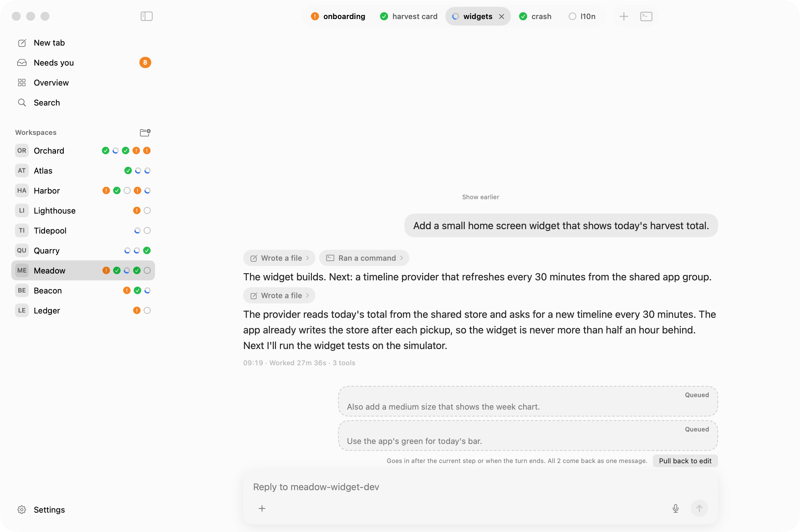Select the Meadow workspace

pos(83,270)
